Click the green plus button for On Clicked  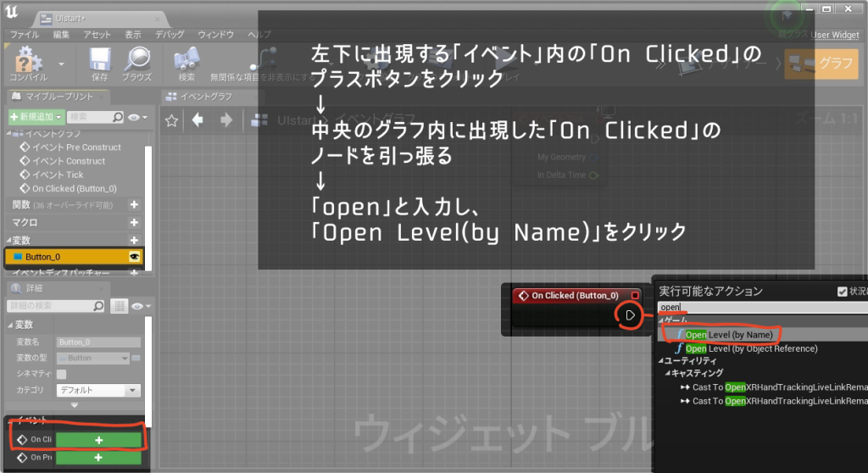pos(100,439)
